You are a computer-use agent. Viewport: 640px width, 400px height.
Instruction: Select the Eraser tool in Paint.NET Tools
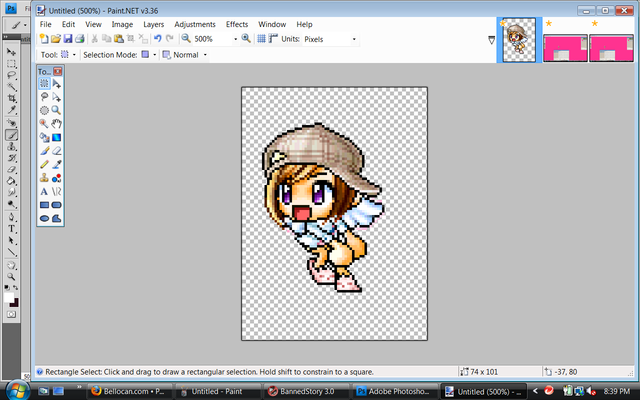(x=56, y=151)
